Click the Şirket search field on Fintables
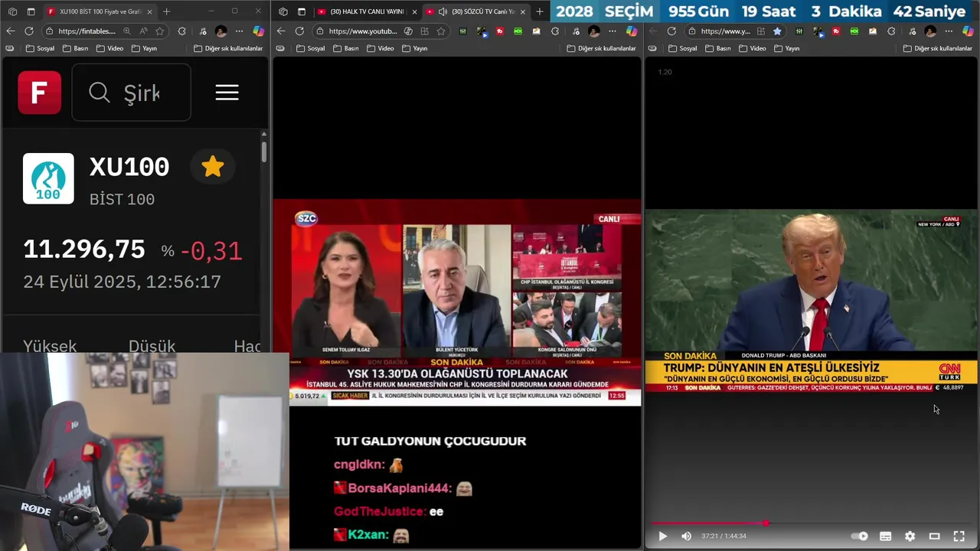The width and height of the screenshot is (980, 551). point(131,93)
